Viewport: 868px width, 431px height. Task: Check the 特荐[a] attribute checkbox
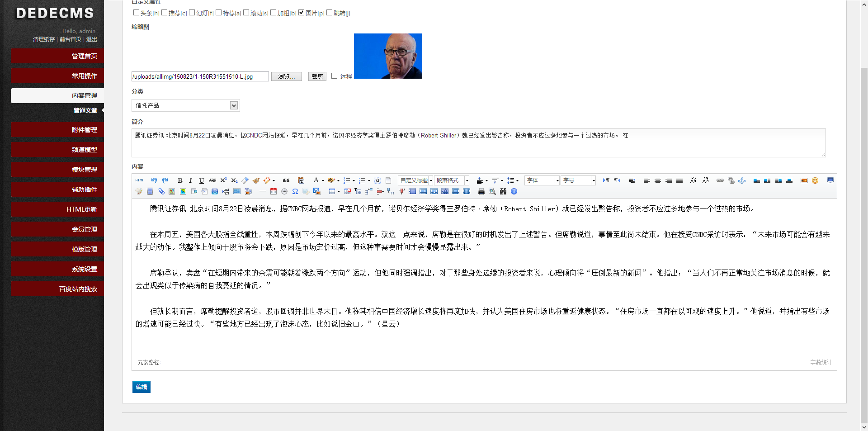[219, 13]
